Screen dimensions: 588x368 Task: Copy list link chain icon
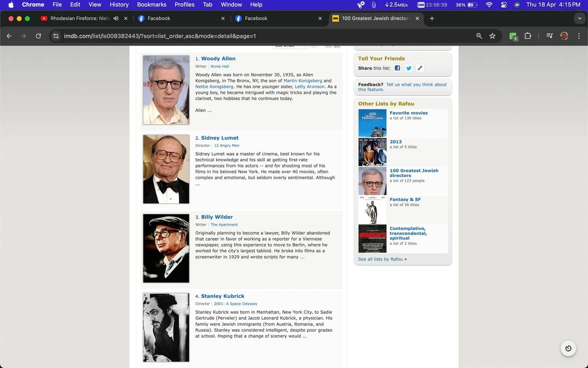(x=420, y=68)
